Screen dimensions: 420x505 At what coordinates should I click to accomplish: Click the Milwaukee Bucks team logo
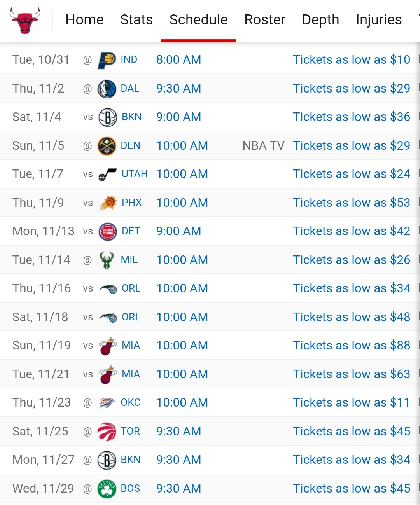[x=107, y=260]
